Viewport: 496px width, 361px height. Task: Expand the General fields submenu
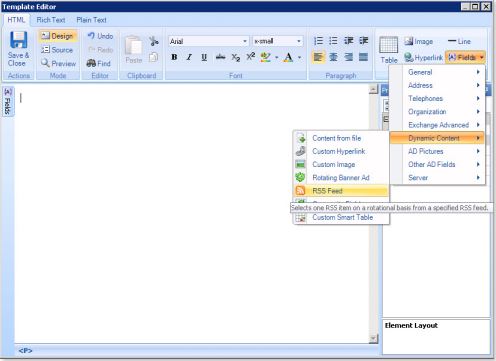(437, 72)
